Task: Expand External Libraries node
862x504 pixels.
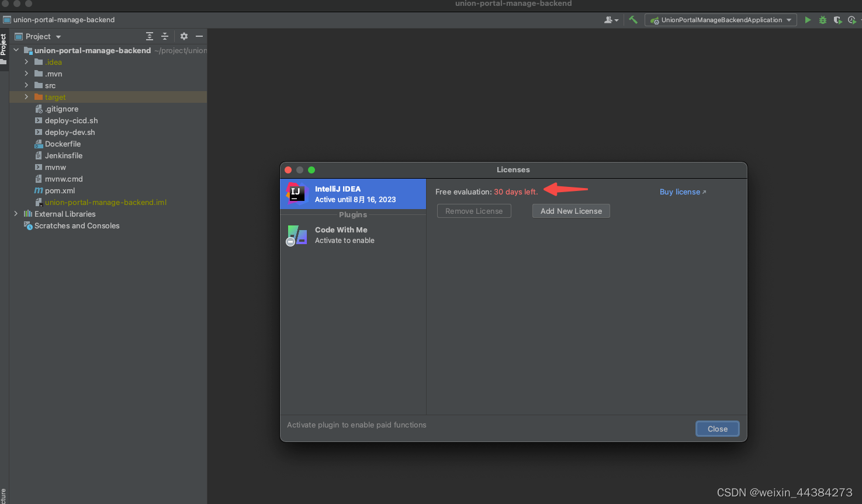Action: (16, 214)
